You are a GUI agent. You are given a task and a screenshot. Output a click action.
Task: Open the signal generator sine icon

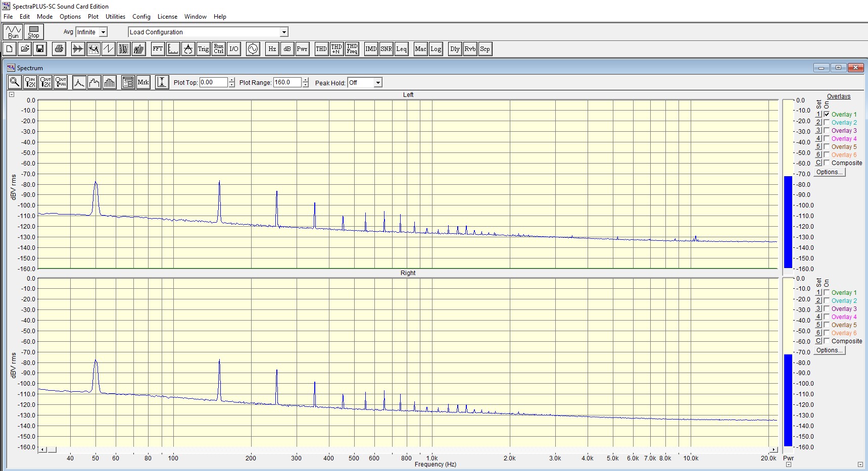tap(253, 49)
